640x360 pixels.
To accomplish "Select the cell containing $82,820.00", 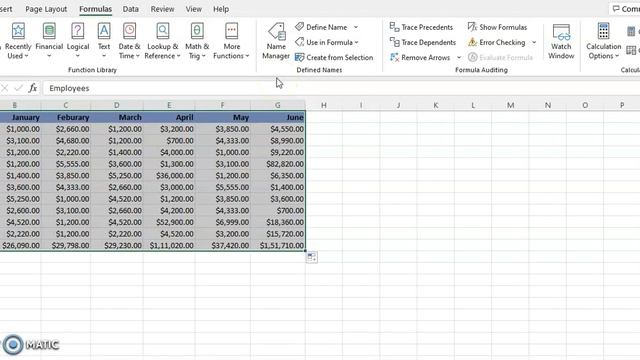I will 278,164.
